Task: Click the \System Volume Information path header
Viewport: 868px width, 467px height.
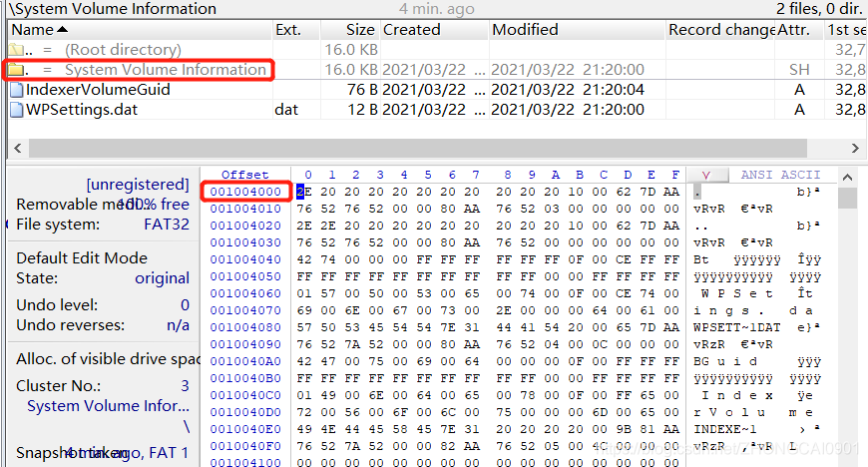Action: coord(113,9)
